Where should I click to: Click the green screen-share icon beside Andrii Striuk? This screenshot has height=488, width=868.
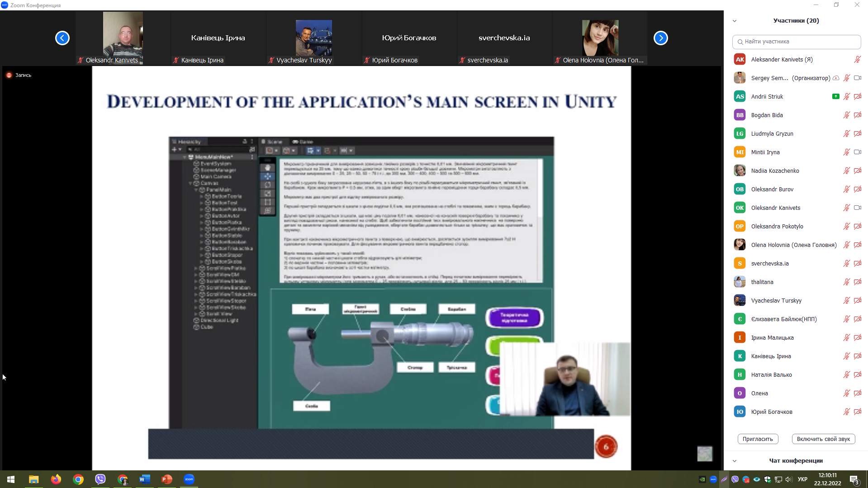pos(836,96)
